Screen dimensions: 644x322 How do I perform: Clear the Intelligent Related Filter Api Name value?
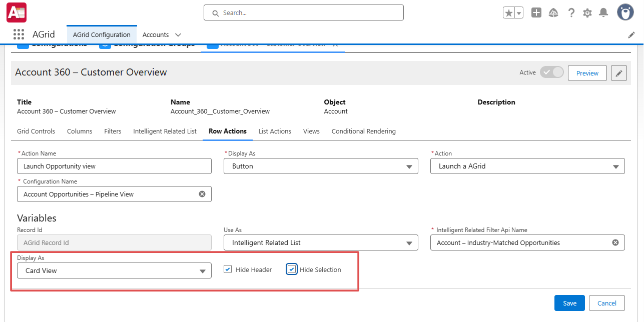coord(615,242)
